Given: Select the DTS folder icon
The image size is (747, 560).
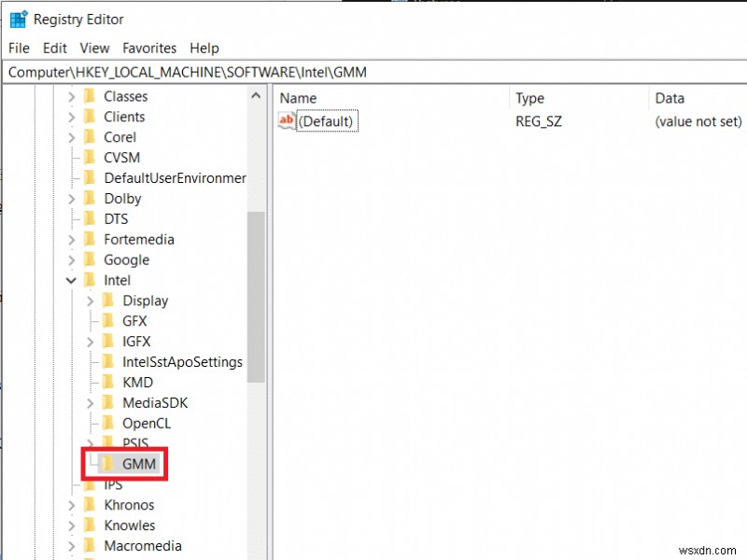Looking at the screenshot, I should point(89,219).
